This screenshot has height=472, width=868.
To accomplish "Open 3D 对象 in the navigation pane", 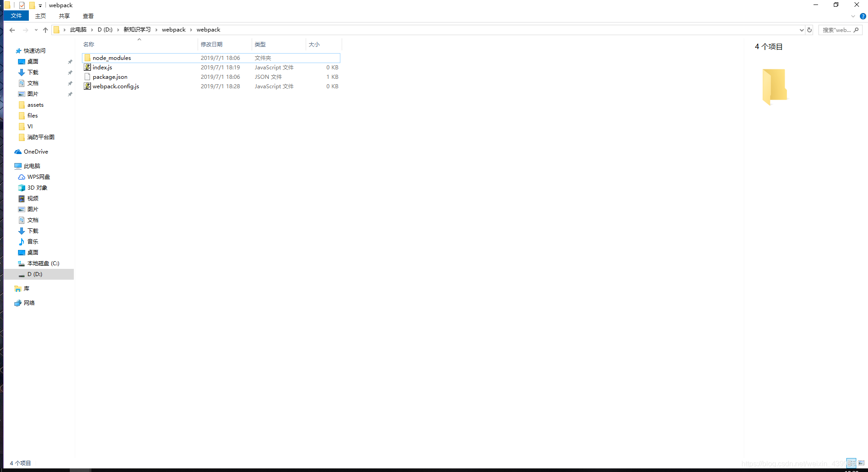I will tap(37, 188).
